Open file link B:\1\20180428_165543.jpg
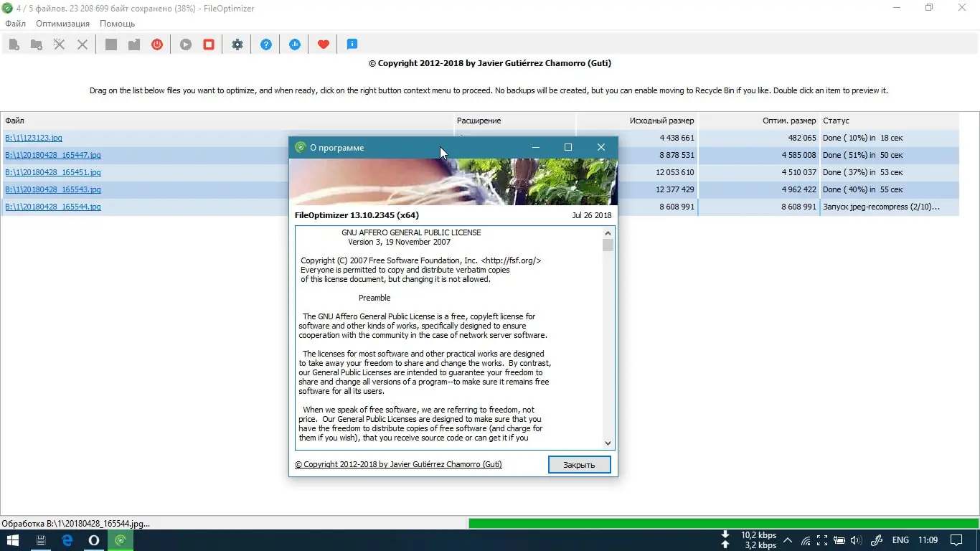 pos(53,189)
